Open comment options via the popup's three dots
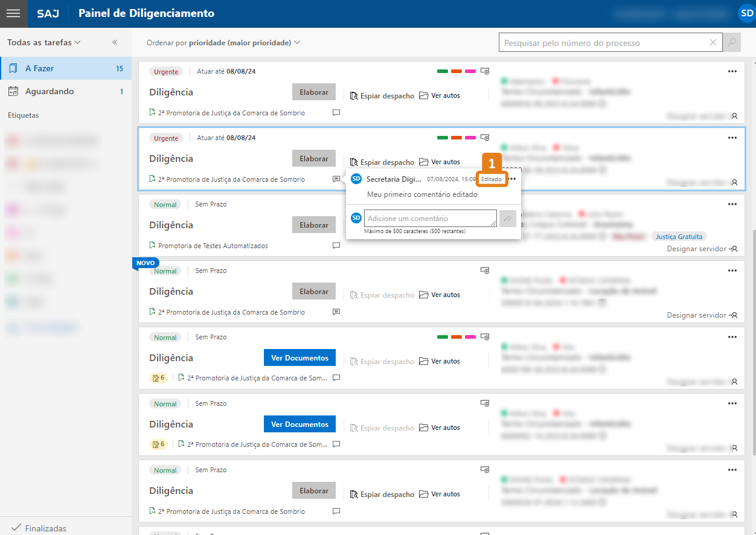 click(x=513, y=179)
